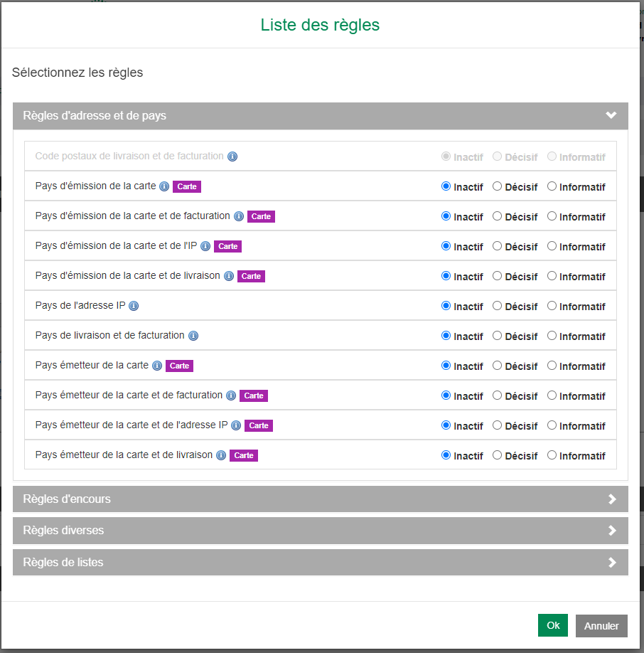Confirm selection with the Ok button

click(x=553, y=625)
